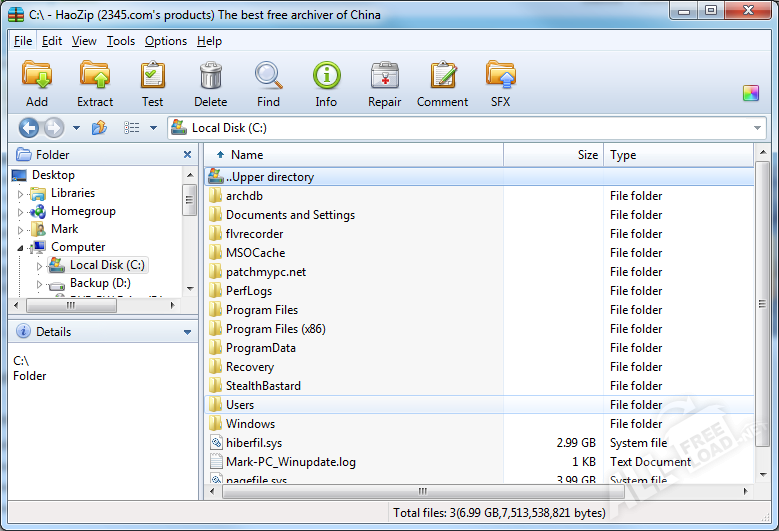Sort files by Size column header
Screen dimensions: 779x531
point(553,155)
